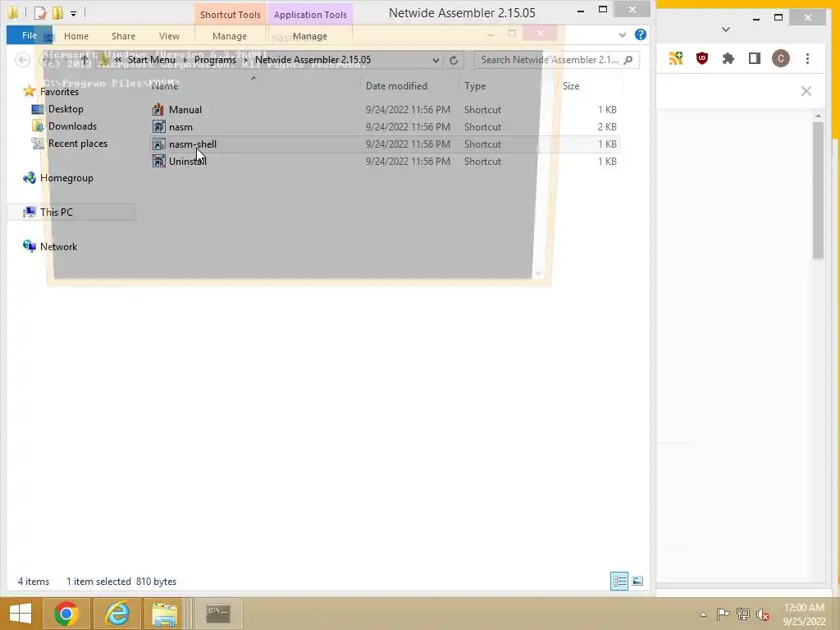Select This PC in navigation pane
840x630 pixels.
point(57,212)
